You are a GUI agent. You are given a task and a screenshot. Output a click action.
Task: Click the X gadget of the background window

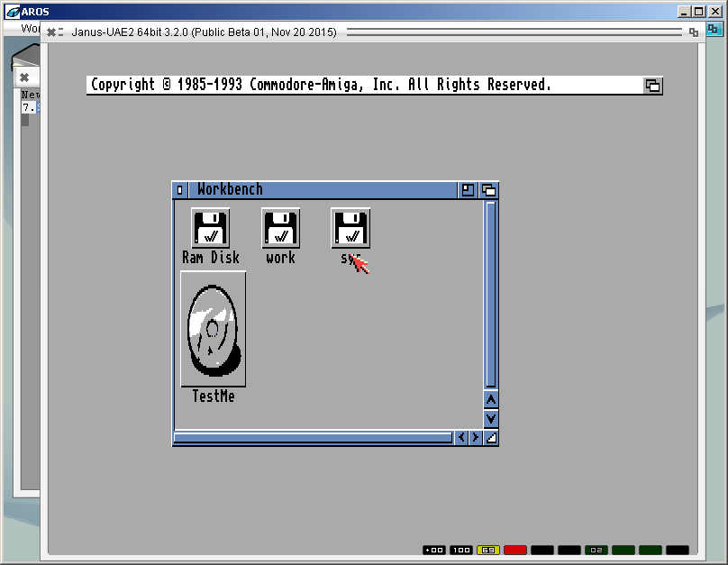pyautogui.click(x=24, y=77)
